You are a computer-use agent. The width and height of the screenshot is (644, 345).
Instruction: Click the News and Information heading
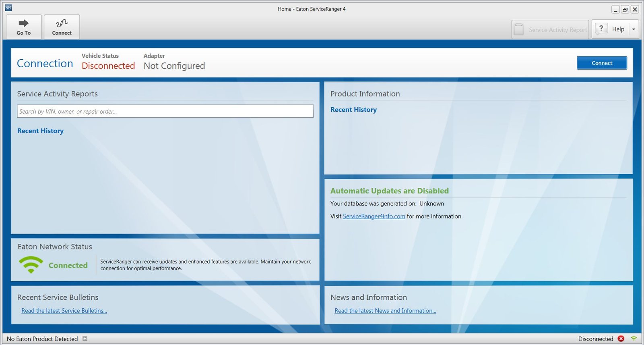click(x=369, y=297)
